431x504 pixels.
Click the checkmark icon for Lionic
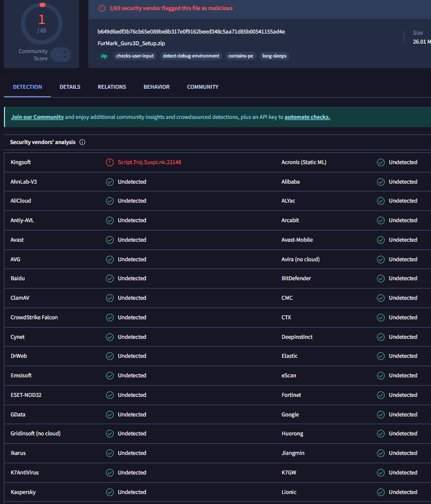coord(381,492)
